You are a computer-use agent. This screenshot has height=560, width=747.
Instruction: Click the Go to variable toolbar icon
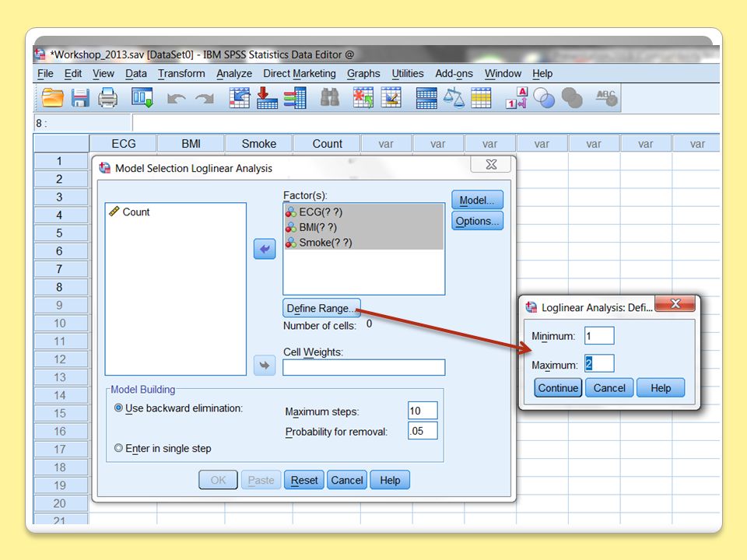[x=267, y=98]
